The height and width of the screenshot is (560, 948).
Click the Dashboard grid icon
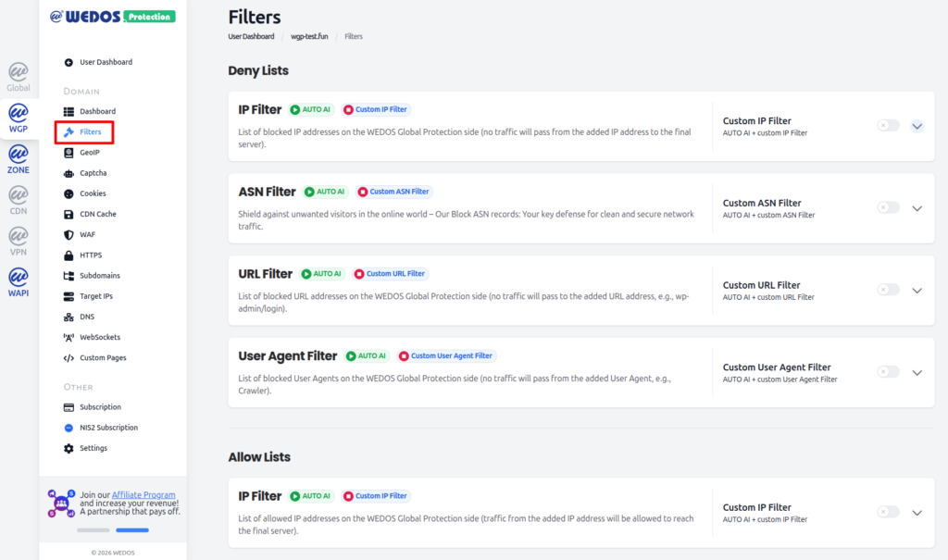click(69, 111)
